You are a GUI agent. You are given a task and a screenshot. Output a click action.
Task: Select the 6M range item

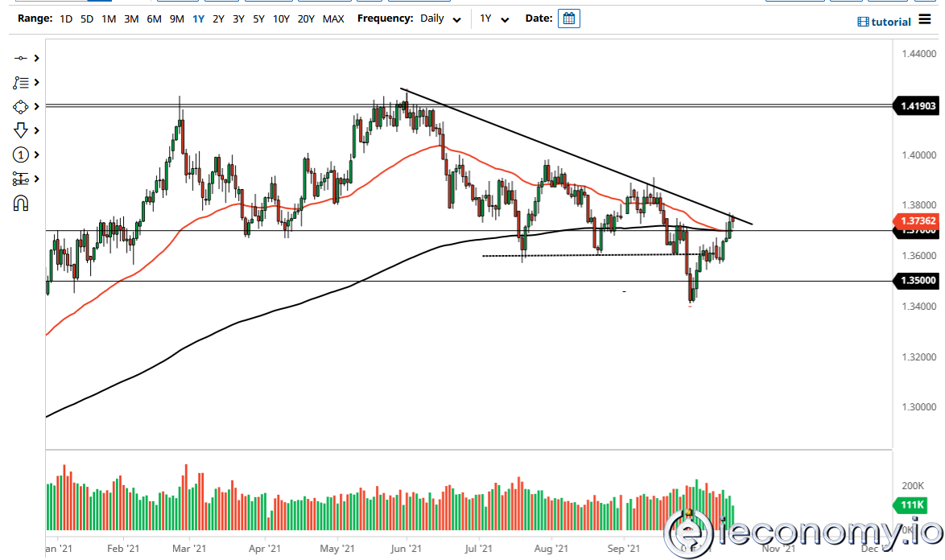click(154, 19)
